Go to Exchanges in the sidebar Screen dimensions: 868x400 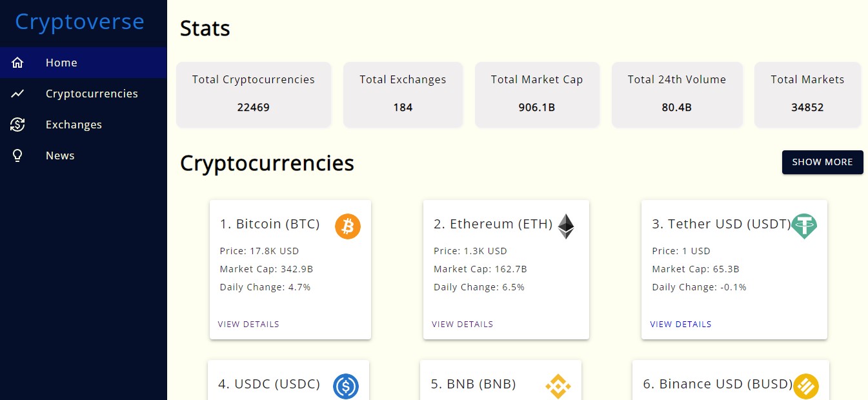pos(83,125)
